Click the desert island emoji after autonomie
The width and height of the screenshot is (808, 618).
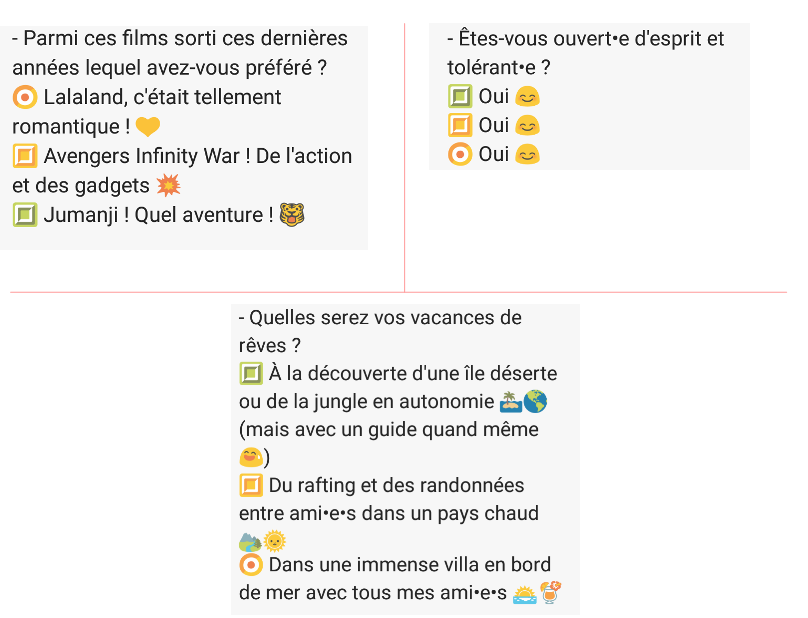[x=511, y=402]
